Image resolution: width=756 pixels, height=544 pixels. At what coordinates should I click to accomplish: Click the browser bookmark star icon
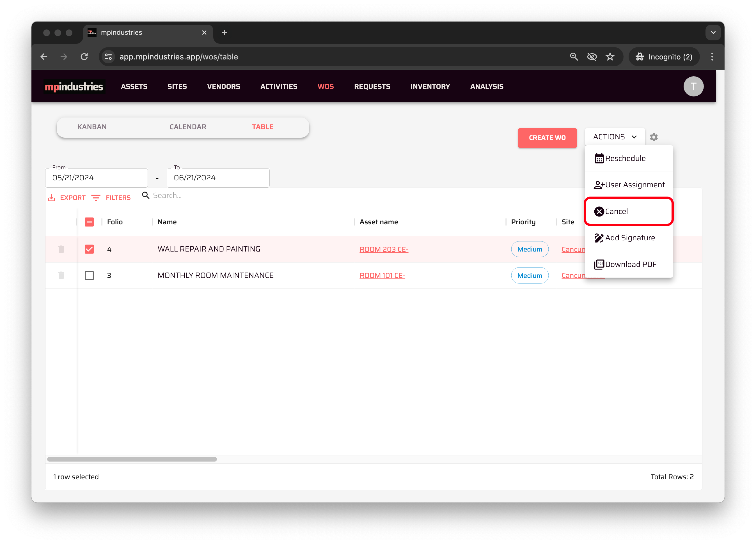coord(610,57)
